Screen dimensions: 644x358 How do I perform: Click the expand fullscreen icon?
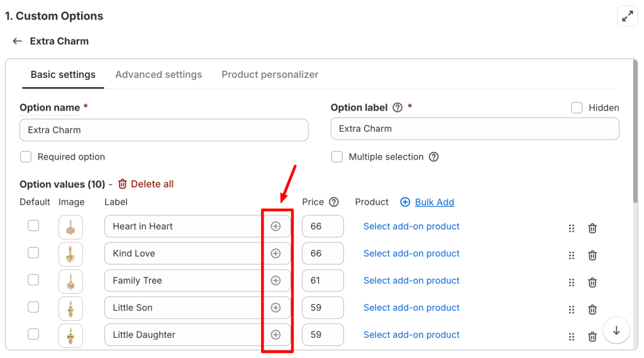pos(627,16)
